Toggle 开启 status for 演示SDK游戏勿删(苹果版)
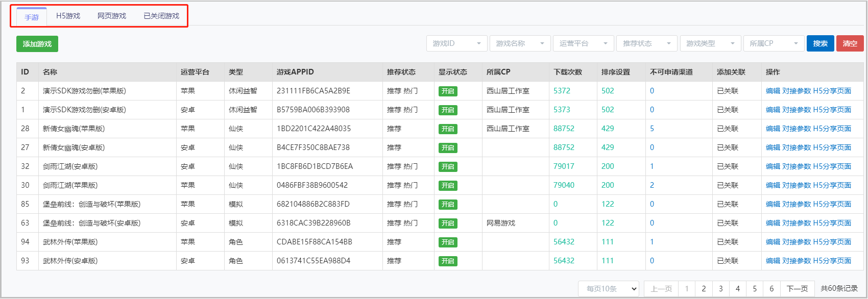The image size is (868, 299). tap(448, 91)
